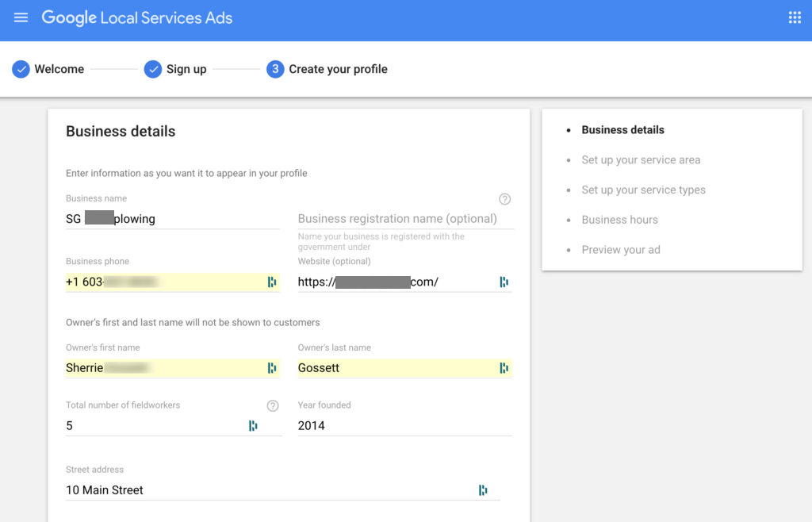Open the Google apps grid
Screen dimensions: 812x522
click(x=795, y=17)
